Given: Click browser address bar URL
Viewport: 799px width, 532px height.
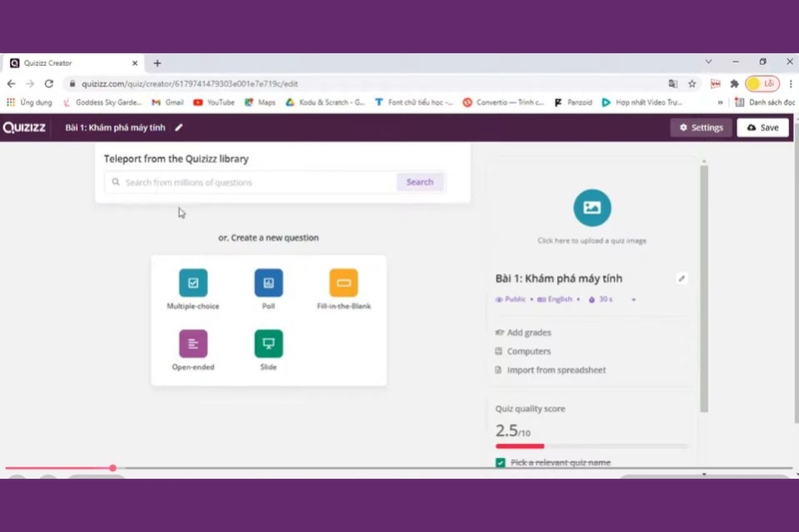Looking at the screenshot, I should pyautogui.click(x=190, y=84).
